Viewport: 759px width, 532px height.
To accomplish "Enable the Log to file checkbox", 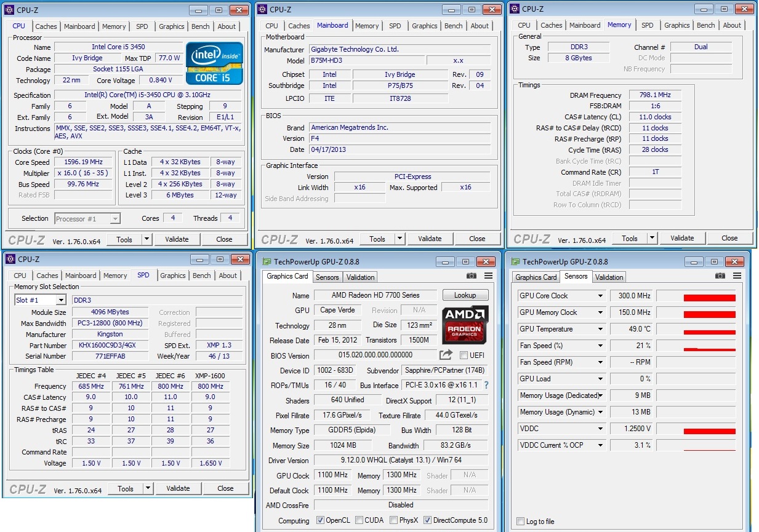I will (x=521, y=522).
